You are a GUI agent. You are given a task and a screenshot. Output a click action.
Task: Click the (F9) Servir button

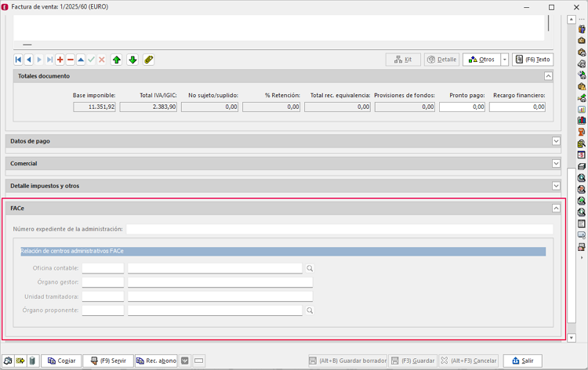108,361
